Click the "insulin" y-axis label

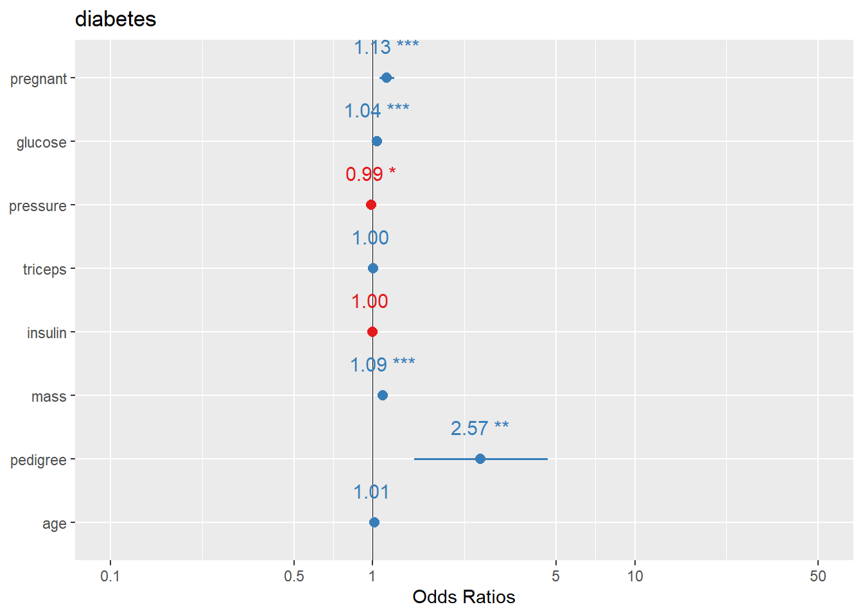click(47, 333)
